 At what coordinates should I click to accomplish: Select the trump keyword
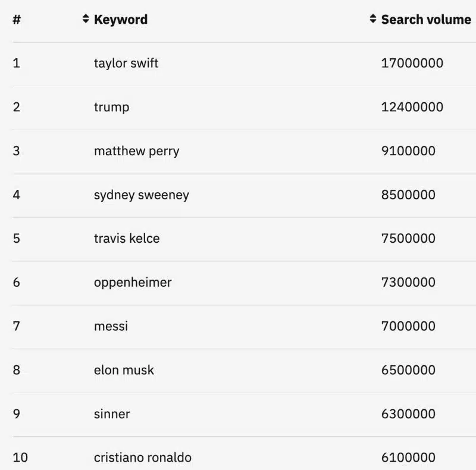(x=111, y=107)
